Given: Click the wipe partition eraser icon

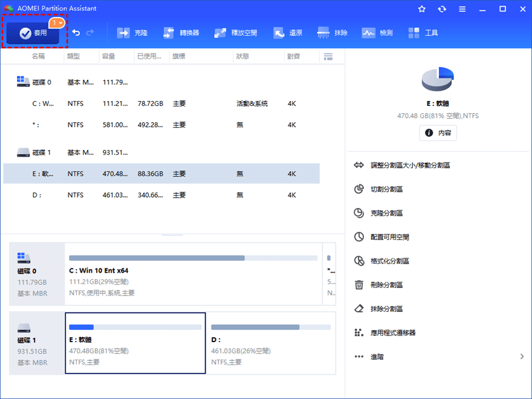Looking at the screenshot, I should click(358, 309).
